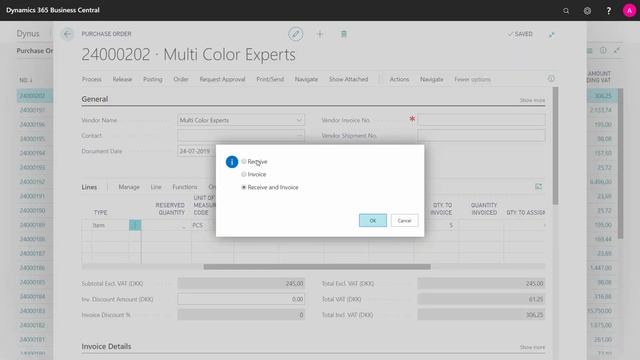Click Show more in Invoice Details
The height and width of the screenshot is (360, 640).
pos(532,347)
